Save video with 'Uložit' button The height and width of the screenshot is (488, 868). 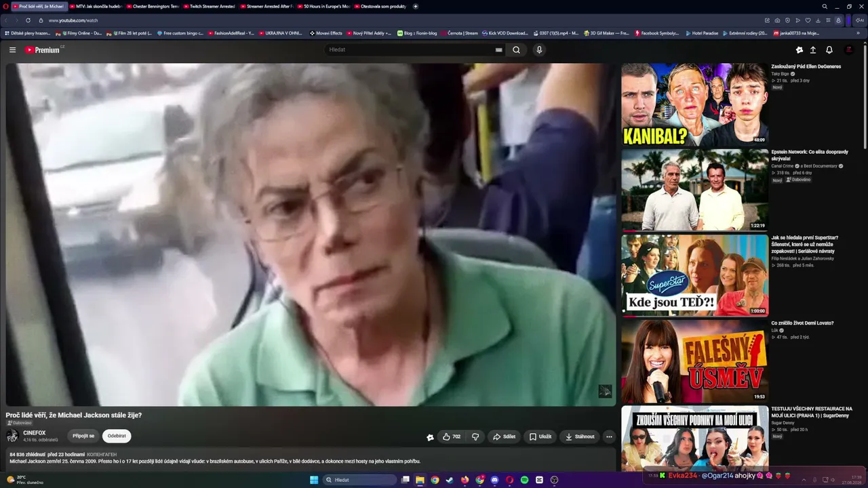click(540, 436)
